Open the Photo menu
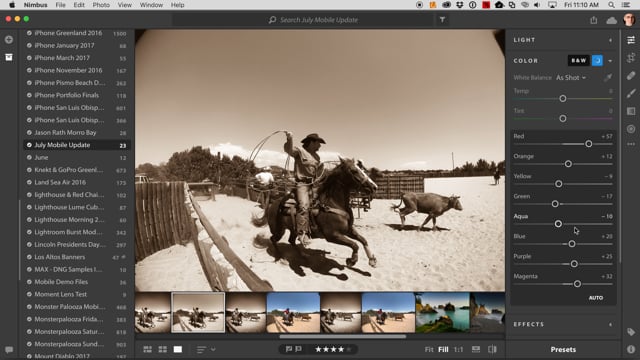 pos(101,5)
